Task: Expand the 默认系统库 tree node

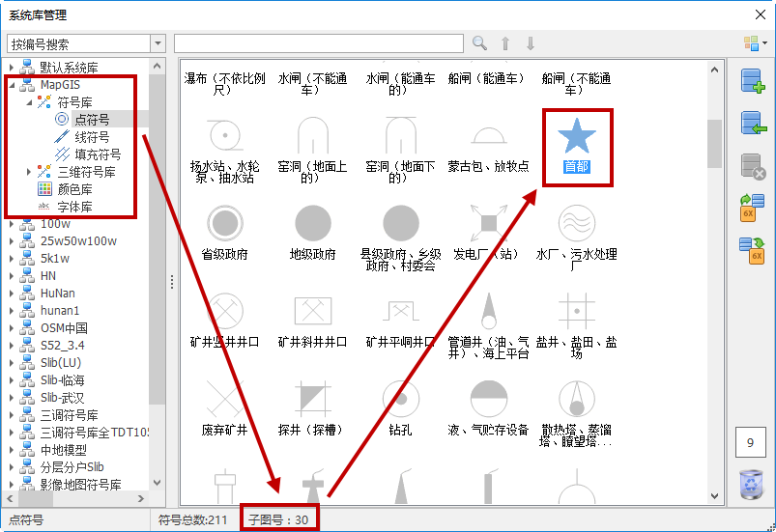Action: pyautogui.click(x=13, y=68)
